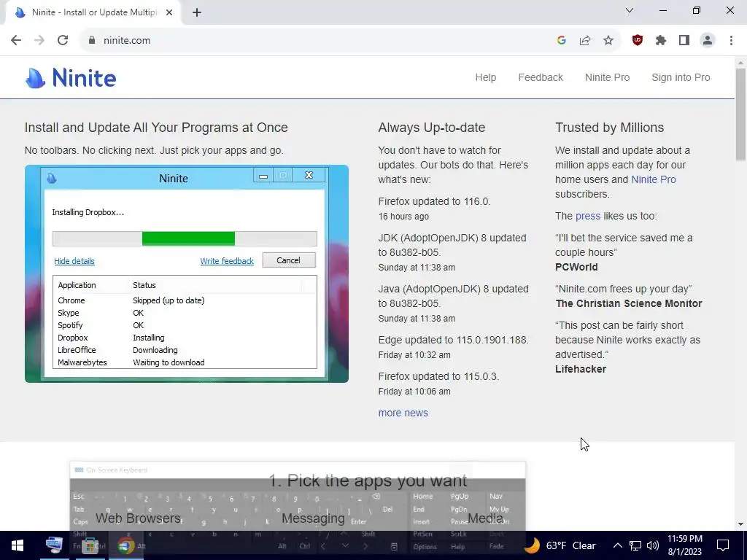Open the Windows notification center
The height and width of the screenshot is (560, 747).
point(723,545)
